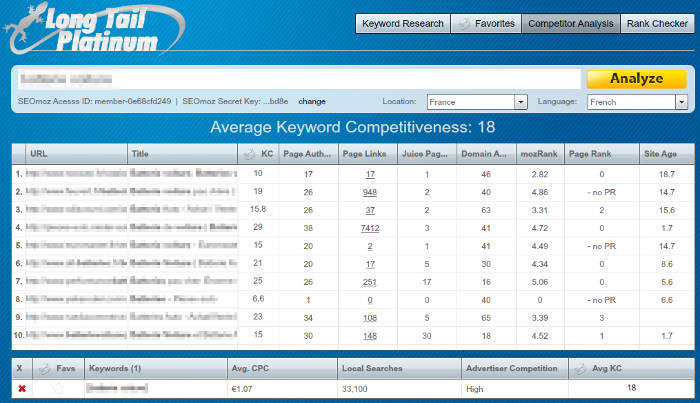This screenshot has width=700, height=403.
Task: Sort by Advertiser Competition column header
Action: [x=515, y=369]
